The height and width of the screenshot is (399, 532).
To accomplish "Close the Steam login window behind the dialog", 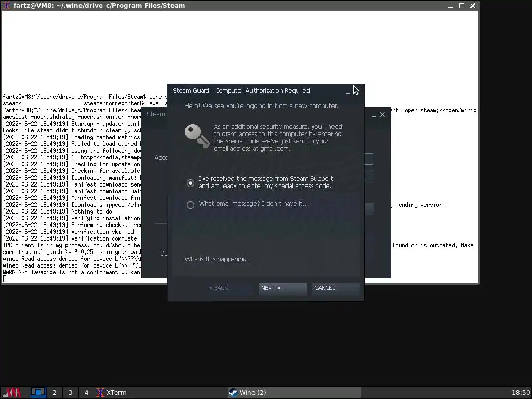I will point(382,115).
